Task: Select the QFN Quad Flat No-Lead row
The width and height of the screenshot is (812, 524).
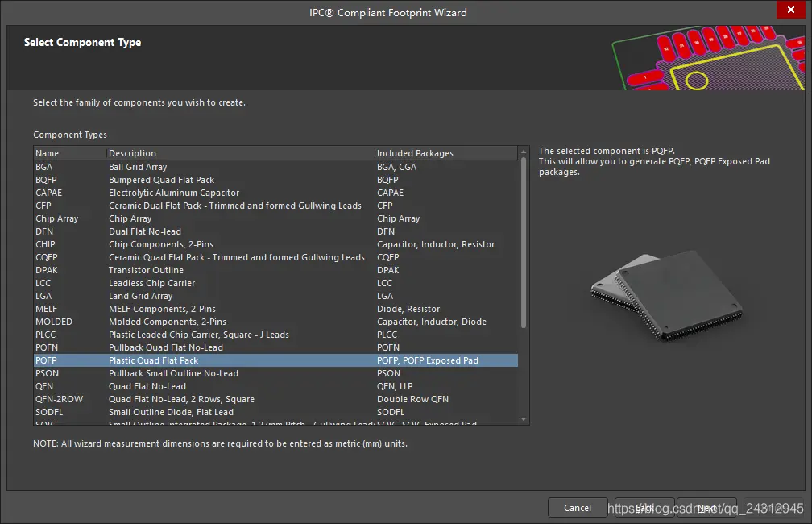Action: pos(275,386)
